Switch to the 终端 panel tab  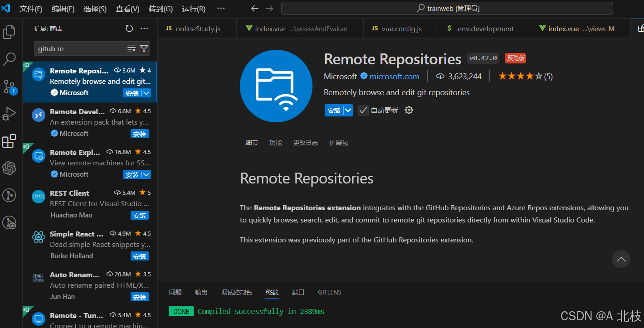272,292
